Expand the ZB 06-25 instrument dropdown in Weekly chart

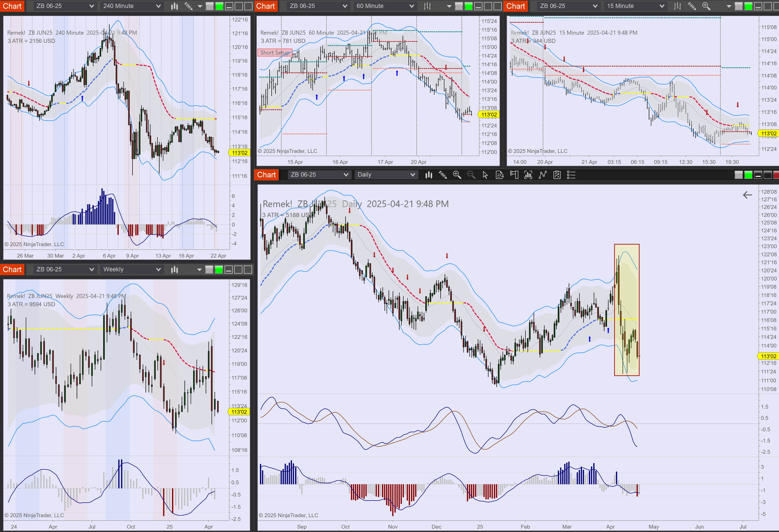(65, 269)
